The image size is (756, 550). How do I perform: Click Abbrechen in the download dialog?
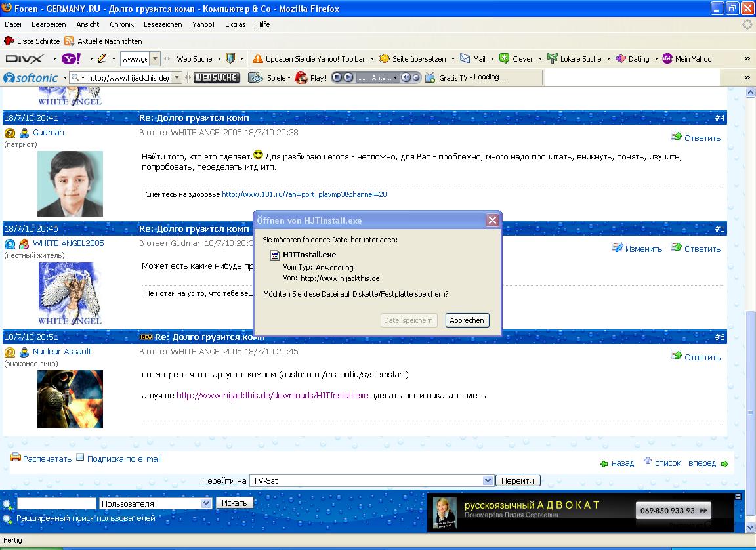pyautogui.click(x=467, y=320)
